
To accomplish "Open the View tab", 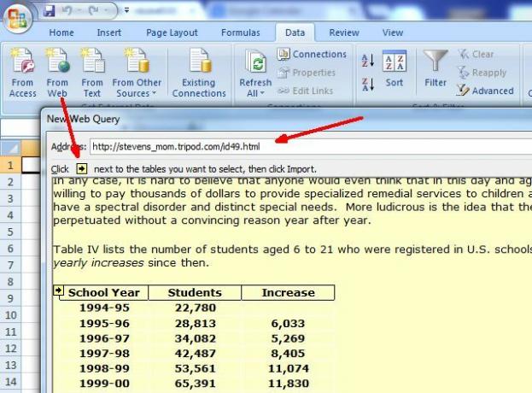I will click(393, 32).
